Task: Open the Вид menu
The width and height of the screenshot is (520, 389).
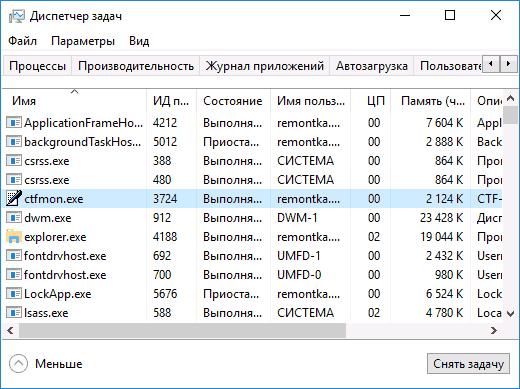Action: tap(139, 41)
